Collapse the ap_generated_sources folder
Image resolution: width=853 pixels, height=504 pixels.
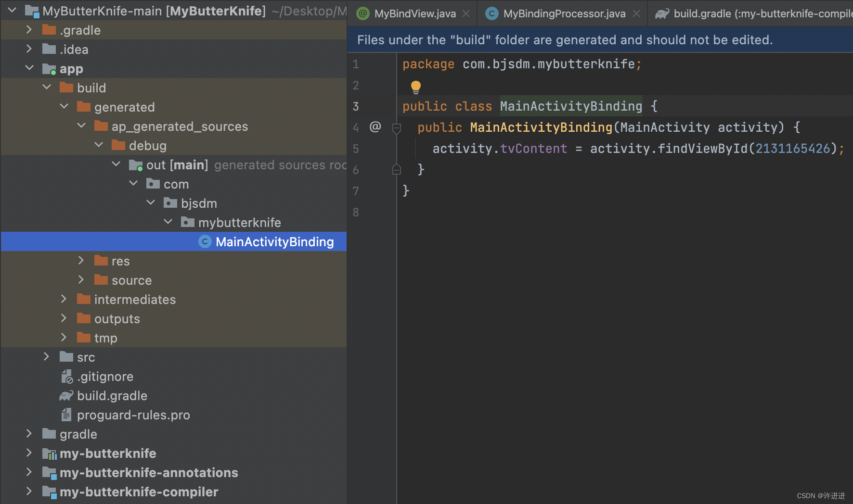coord(81,126)
